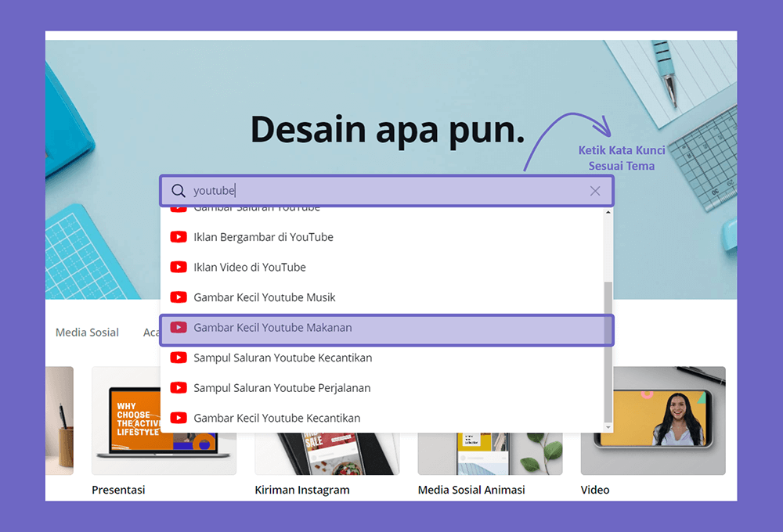Open the Media Sosial Animasi thumbnail
Image resolution: width=783 pixels, height=532 pixels.
pos(490,453)
